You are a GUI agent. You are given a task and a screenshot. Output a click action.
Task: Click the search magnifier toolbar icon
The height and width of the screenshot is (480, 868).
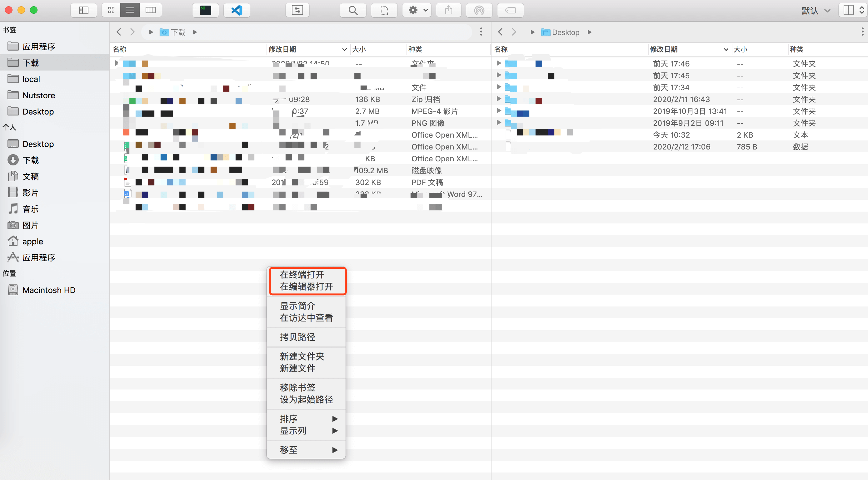(353, 10)
